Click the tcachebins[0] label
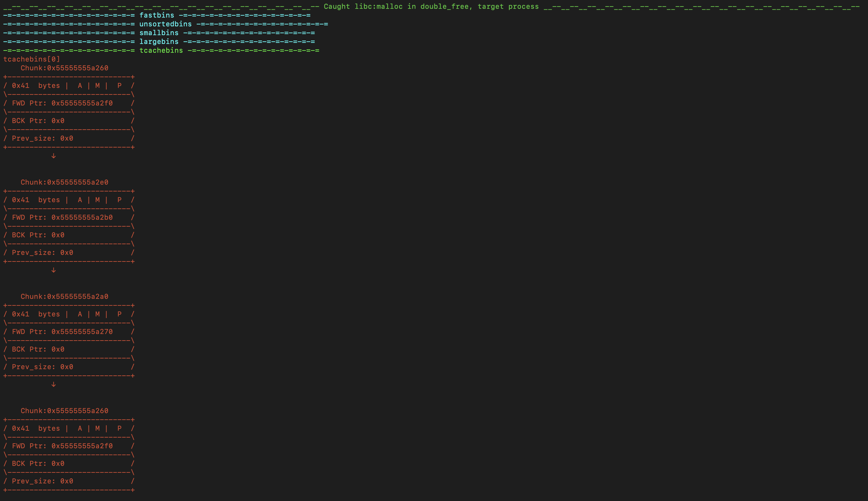This screenshot has width=868, height=501. (32, 59)
